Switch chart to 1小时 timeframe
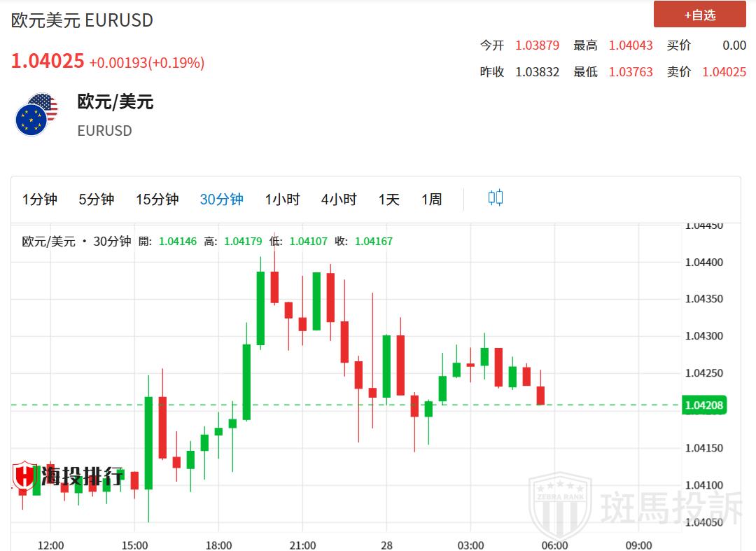The image size is (756, 551). (x=282, y=200)
